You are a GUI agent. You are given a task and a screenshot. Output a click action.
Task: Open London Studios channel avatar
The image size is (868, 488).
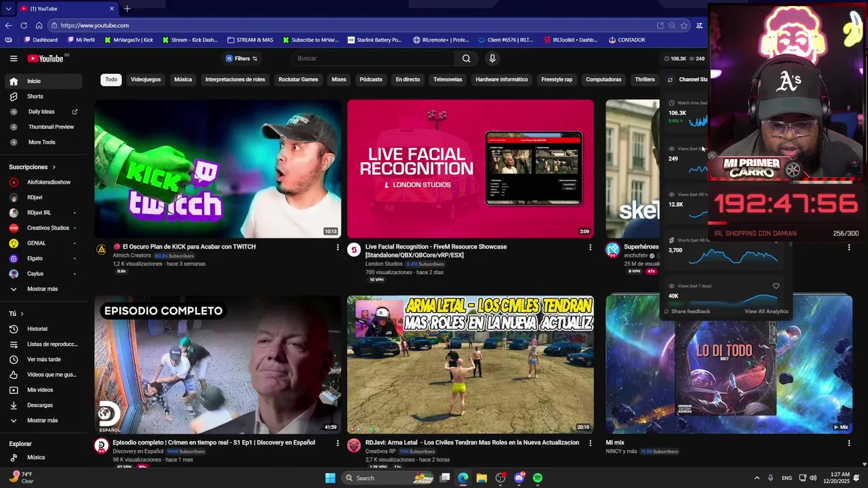(x=354, y=250)
